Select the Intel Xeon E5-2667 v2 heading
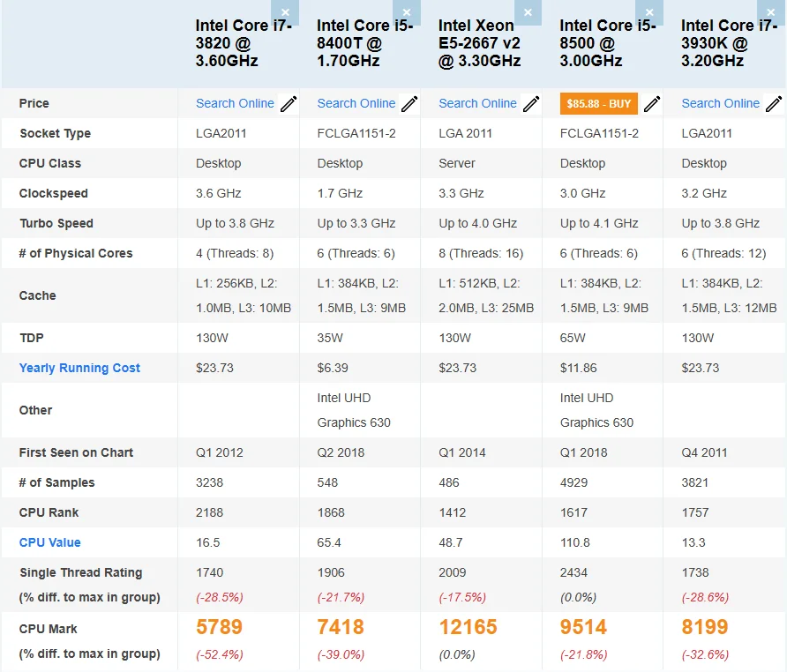 pos(479,43)
